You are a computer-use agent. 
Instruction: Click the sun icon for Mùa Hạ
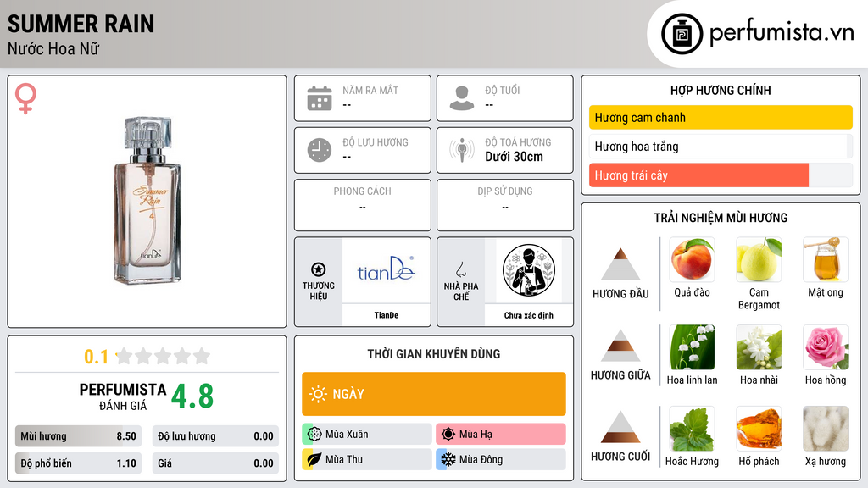point(448,434)
